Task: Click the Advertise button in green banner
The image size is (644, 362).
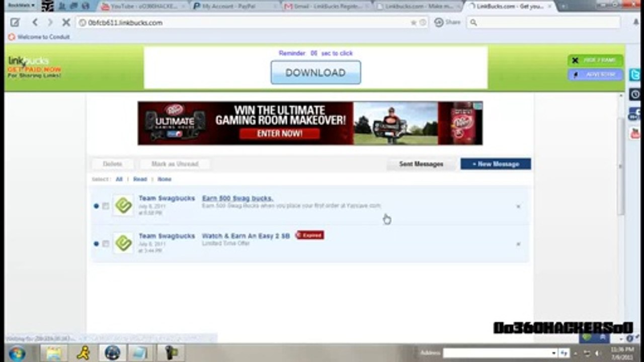Action: coord(595,74)
